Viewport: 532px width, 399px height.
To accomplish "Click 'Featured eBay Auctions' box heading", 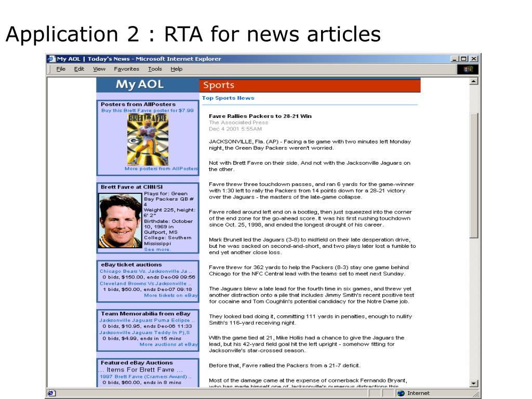I will coord(137,363).
